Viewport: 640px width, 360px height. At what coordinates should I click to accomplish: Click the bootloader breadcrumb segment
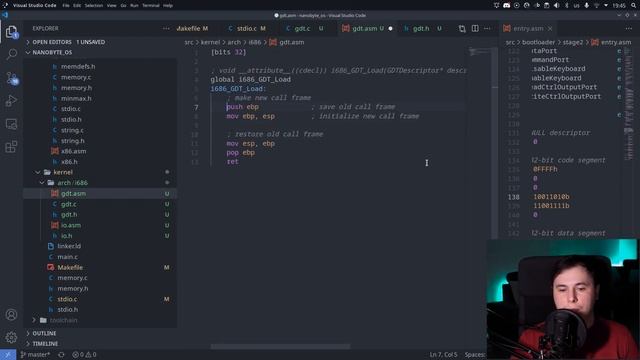tap(539, 42)
